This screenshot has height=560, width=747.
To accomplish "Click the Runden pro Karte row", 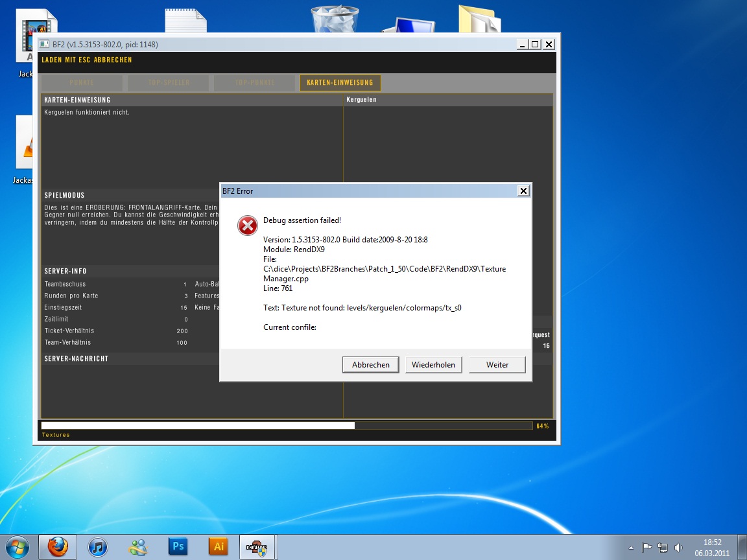I will [116, 296].
